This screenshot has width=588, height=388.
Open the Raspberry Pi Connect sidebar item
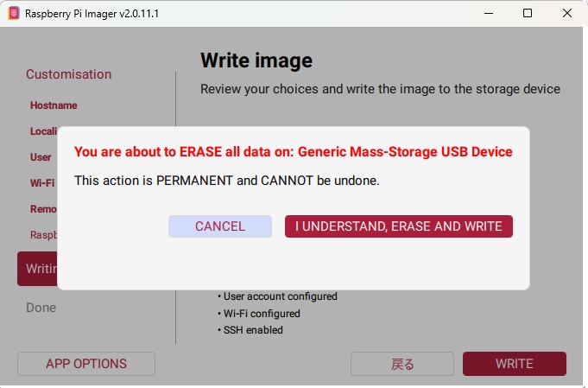[43, 235]
